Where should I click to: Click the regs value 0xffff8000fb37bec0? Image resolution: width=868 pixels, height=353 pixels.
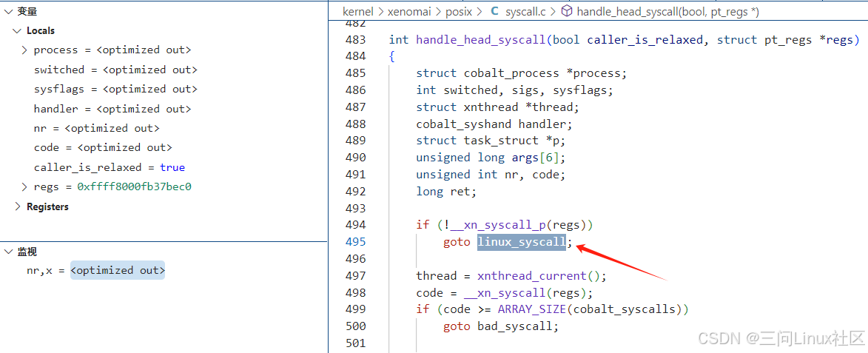(x=135, y=187)
